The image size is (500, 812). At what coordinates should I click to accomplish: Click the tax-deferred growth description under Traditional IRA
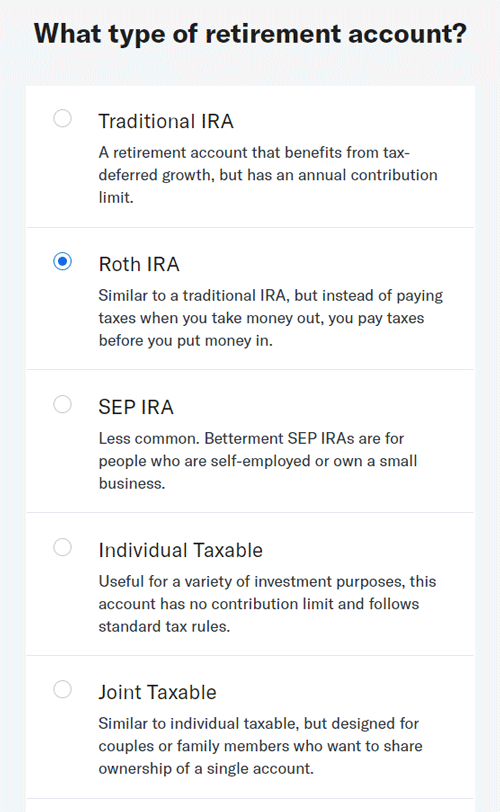[268, 175]
